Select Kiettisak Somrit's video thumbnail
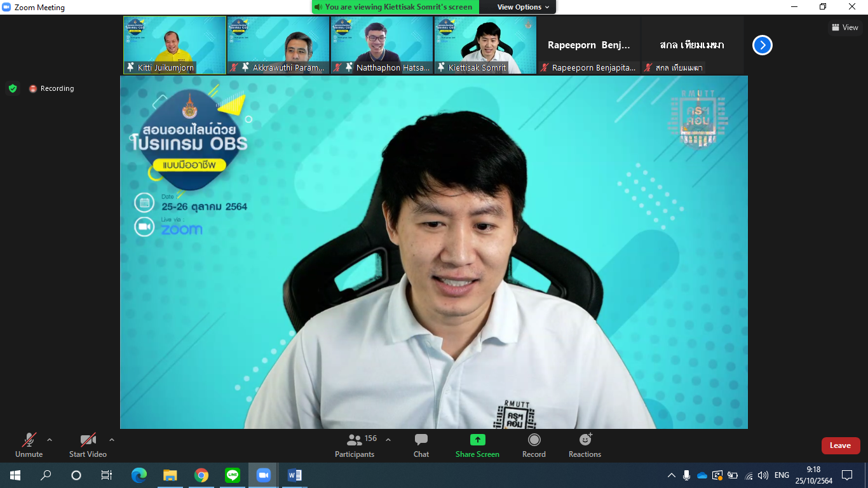Screen dimensions: 868x488 point(485,45)
